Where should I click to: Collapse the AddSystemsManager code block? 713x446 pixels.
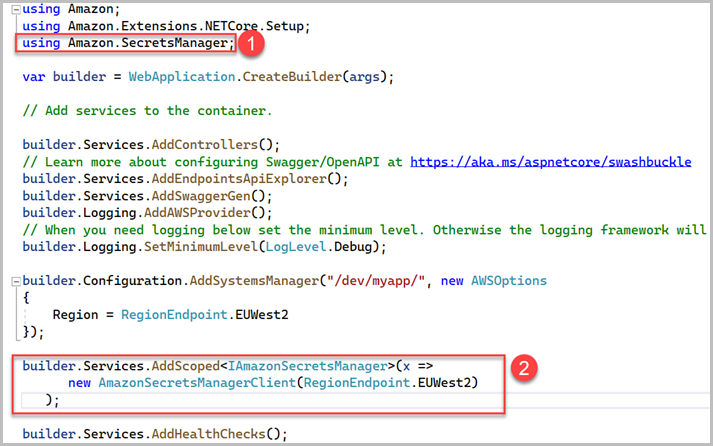(12, 281)
